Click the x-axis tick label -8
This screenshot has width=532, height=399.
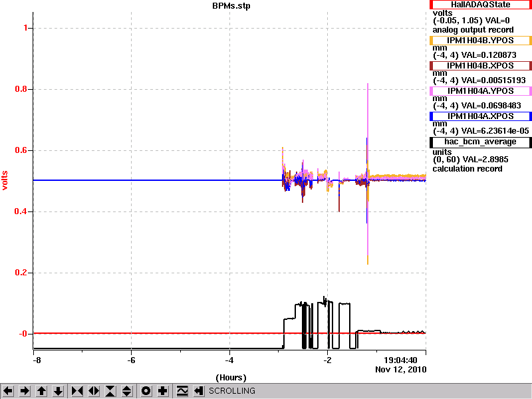point(37,360)
